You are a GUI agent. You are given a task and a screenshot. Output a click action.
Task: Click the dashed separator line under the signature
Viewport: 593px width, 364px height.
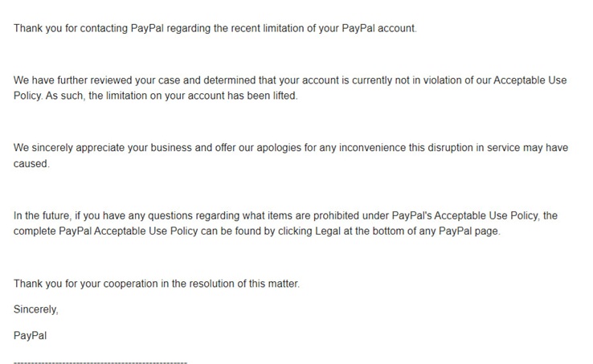click(x=100, y=362)
